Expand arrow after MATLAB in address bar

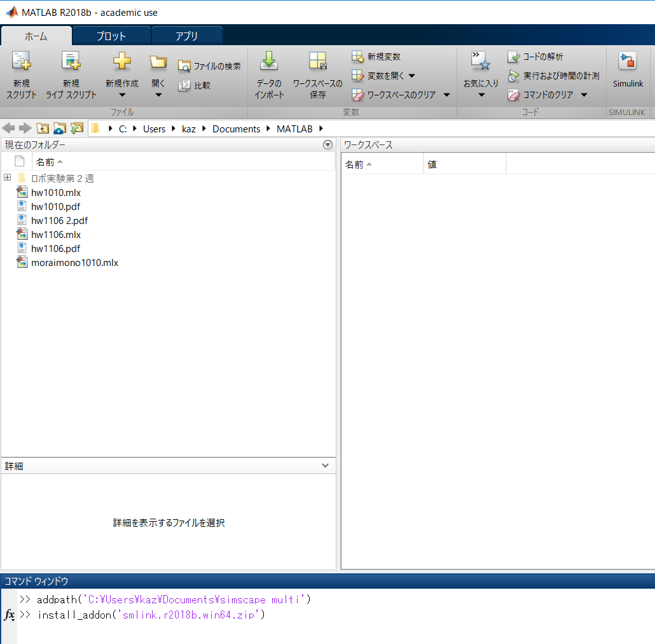tap(321, 129)
